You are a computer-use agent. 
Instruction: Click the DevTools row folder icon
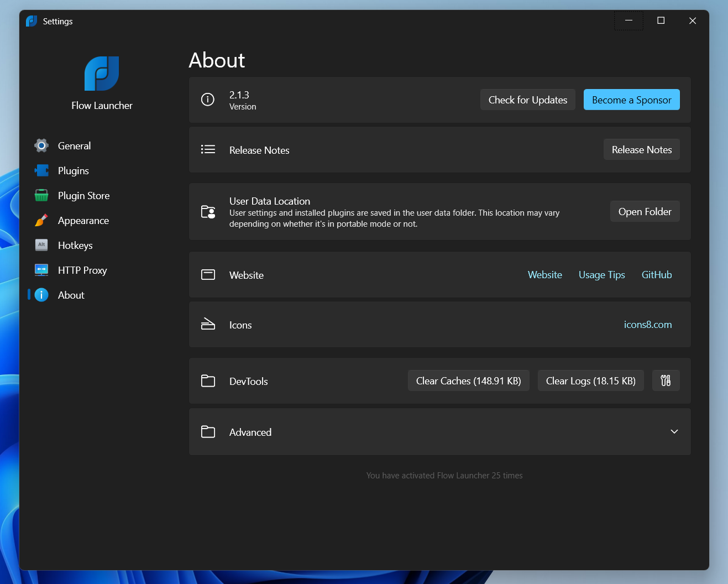[208, 380]
